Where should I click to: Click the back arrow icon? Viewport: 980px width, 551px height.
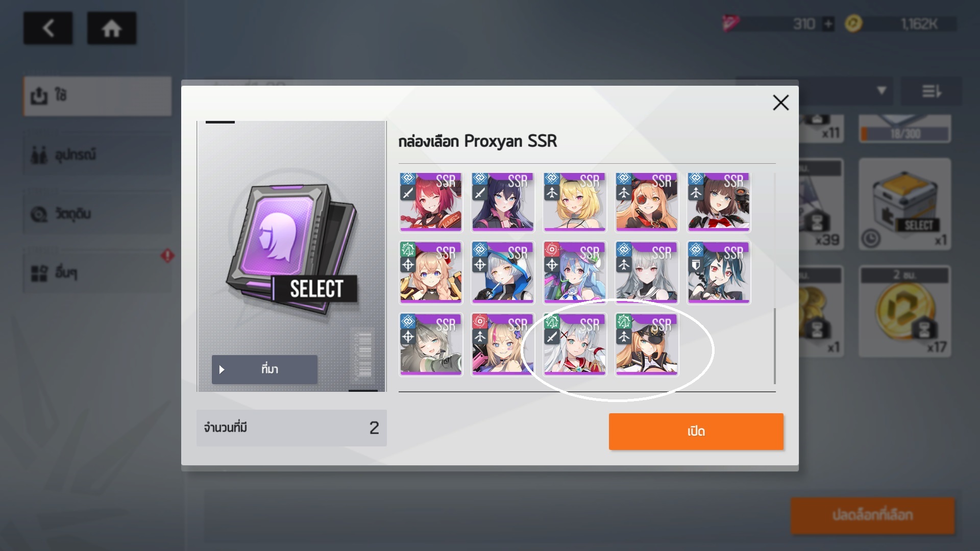48,28
